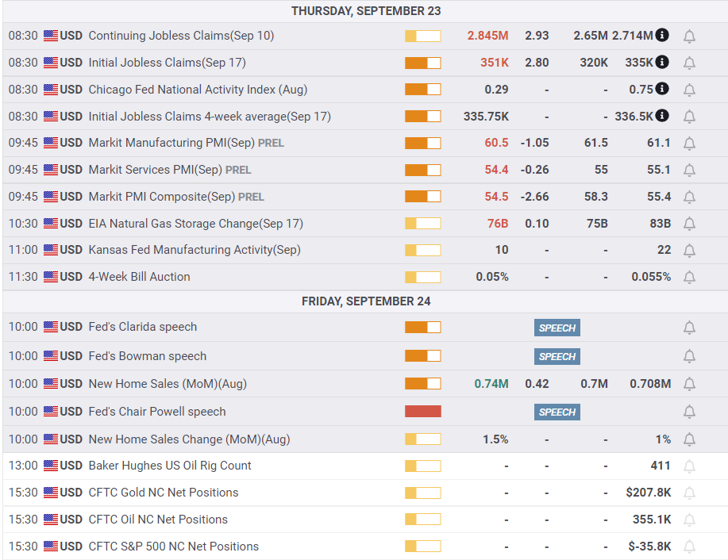The height and width of the screenshot is (560, 728).
Task: Click info icon beside 335K previous value
Action: click(662, 62)
